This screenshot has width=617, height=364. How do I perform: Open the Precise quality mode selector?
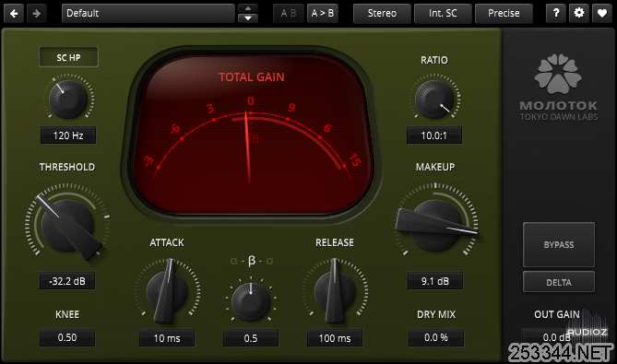[x=504, y=14]
